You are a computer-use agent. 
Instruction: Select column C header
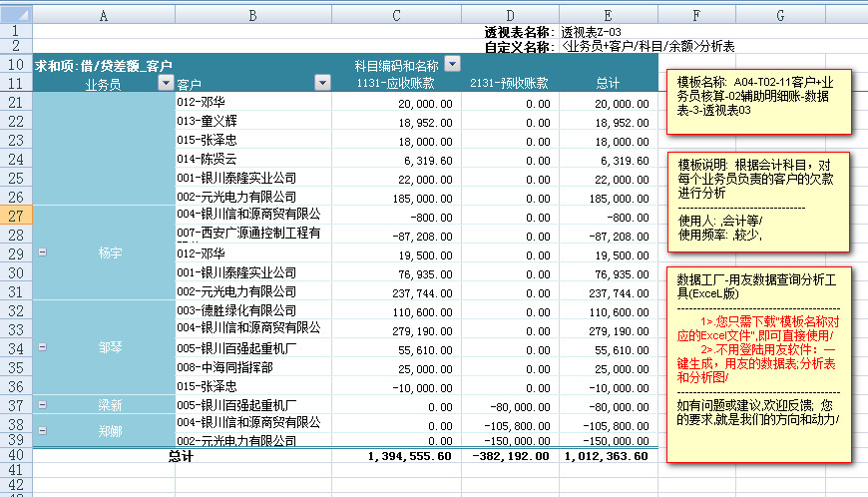396,15
